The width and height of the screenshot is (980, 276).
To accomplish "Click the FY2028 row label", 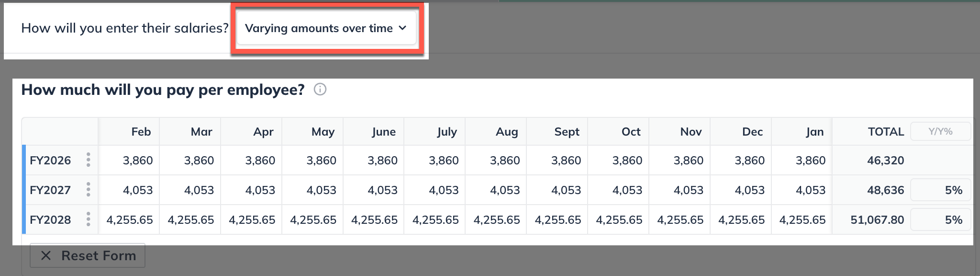I will [x=50, y=219].
